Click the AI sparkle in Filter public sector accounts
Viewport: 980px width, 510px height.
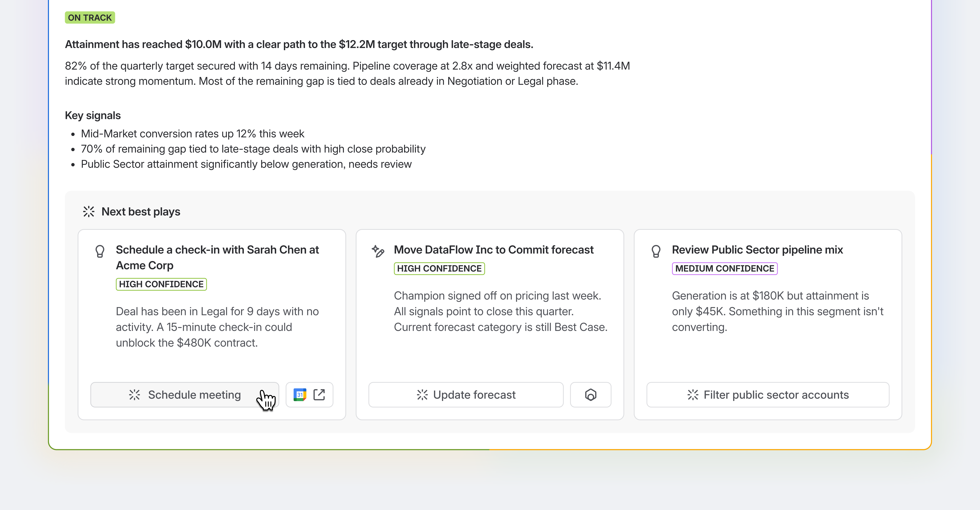pyautogui.click(x=694, y=395)
